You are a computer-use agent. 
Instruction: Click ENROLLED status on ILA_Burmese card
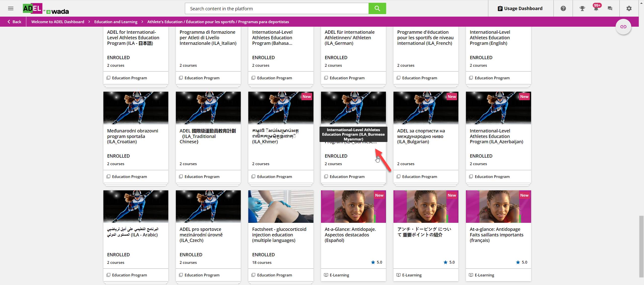pos(336,156)
